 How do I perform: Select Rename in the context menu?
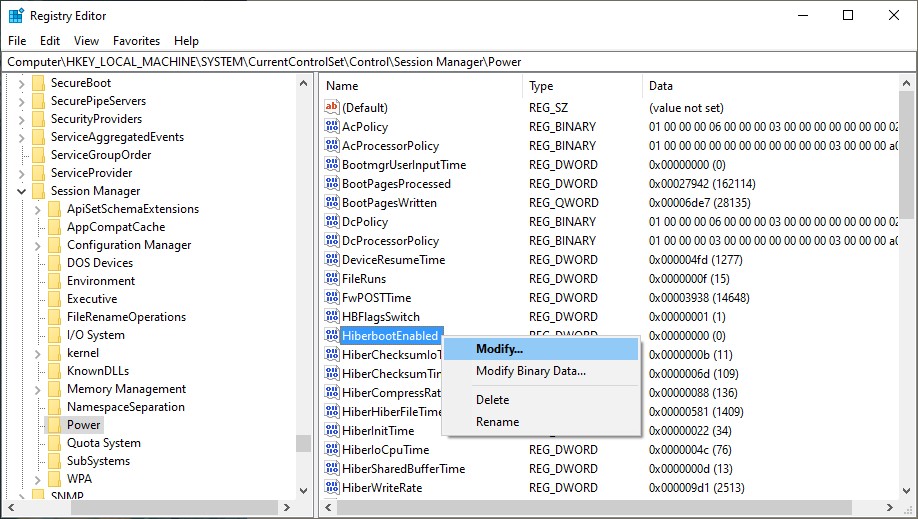(x=541, y=422)
